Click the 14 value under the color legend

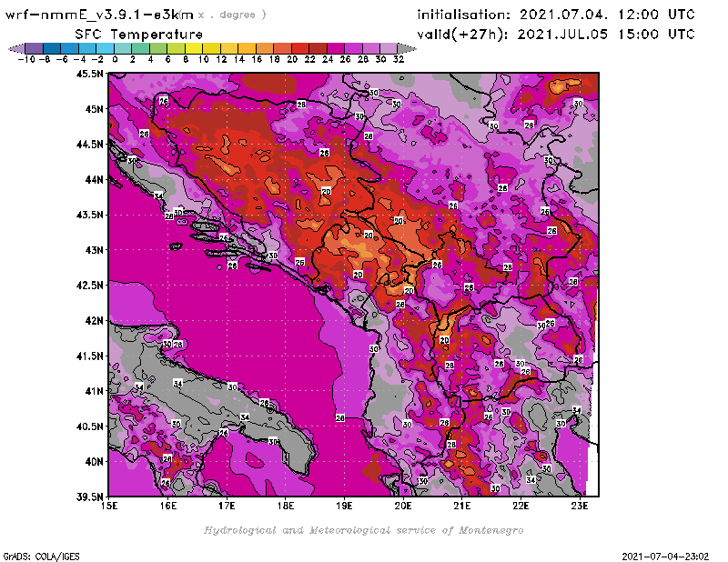pos(238,59)
